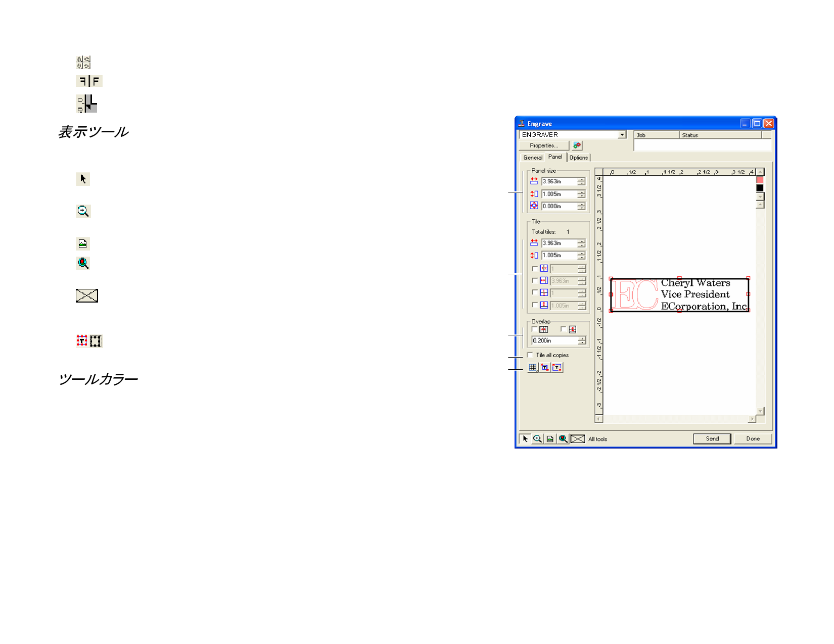The width and height of the screenshot is (834, 644).
Task: Select the pink color swatch
Action: coord(760,180)
